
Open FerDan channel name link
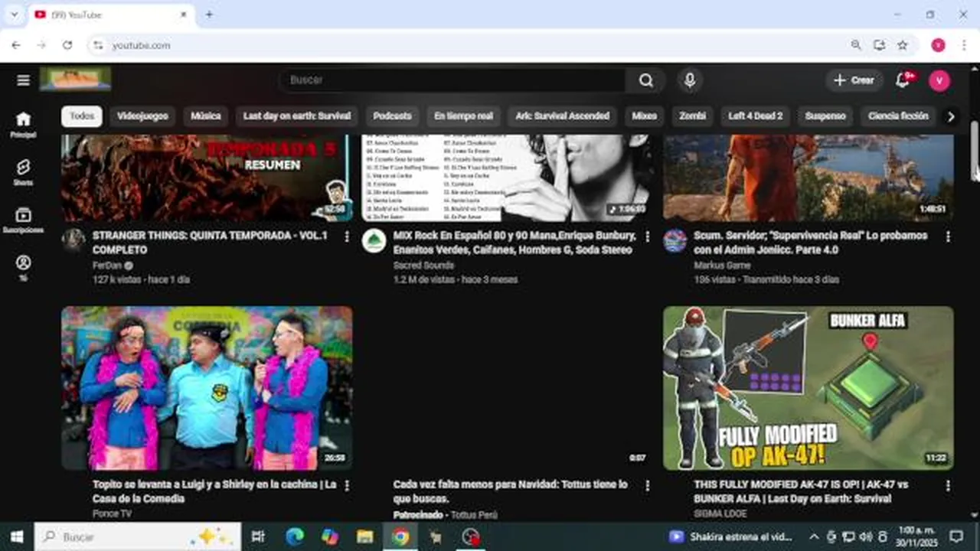[x=108, y=266]
